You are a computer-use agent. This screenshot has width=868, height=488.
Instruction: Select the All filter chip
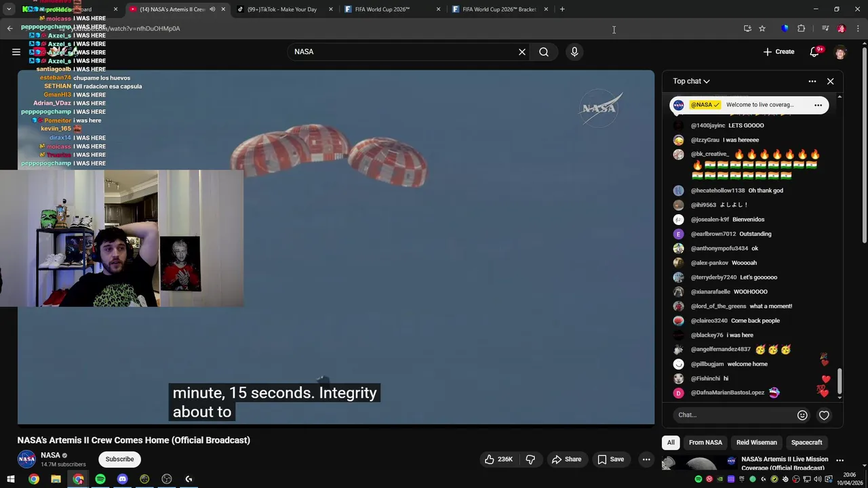click(x=671, y=443)
